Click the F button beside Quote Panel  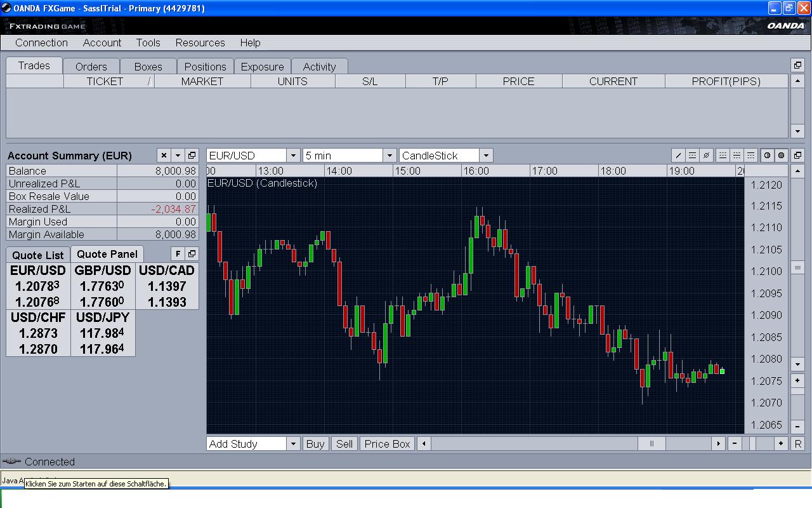click(x=178, y=254)
